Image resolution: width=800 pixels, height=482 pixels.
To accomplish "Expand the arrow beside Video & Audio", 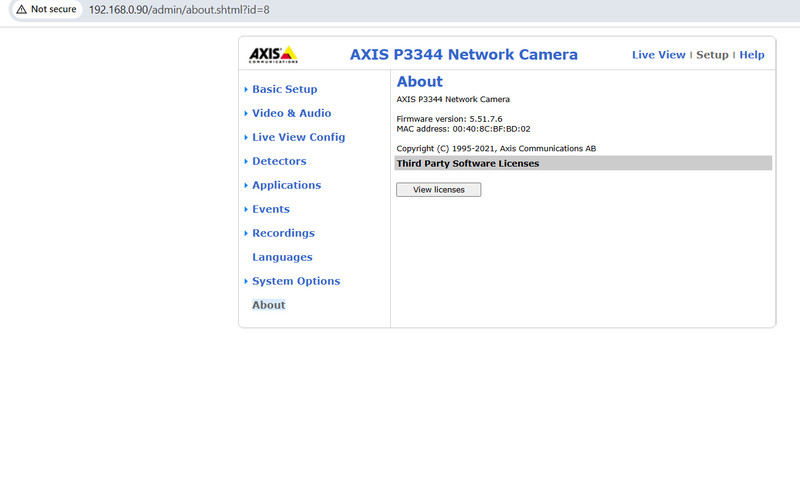I will 246,113.
